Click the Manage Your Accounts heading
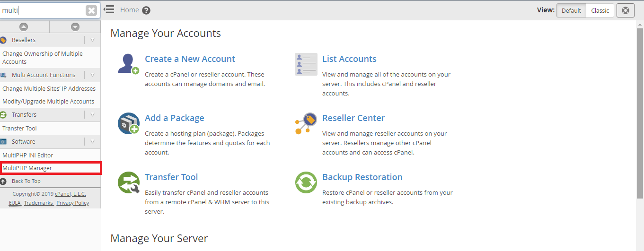The width and height of the screenshot is (644, 251). pos(166,34)
